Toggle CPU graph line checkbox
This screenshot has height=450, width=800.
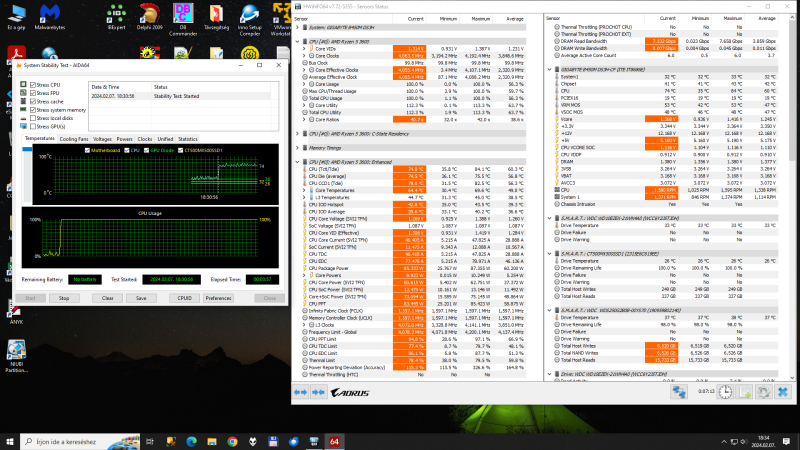(x=127, y=151)
